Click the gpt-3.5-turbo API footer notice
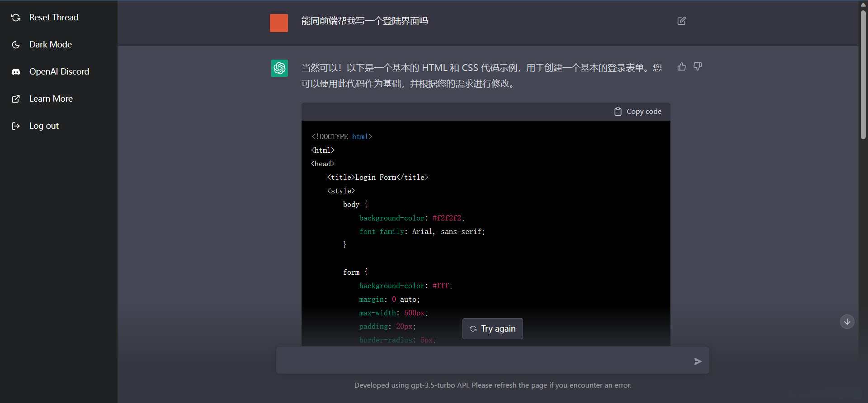The image size is (868, 403). point(493,385)
